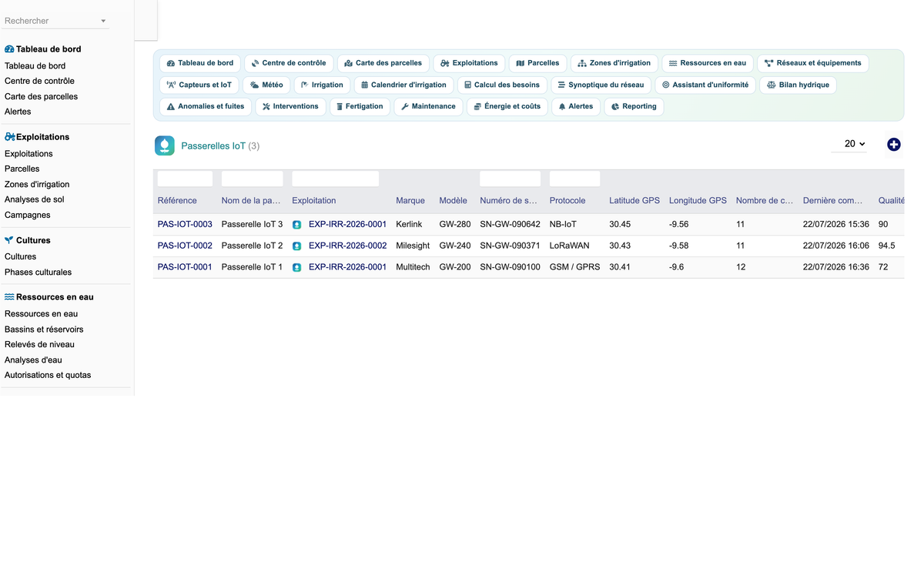Sort by the Longitude GPS column header

coord(698,201)
